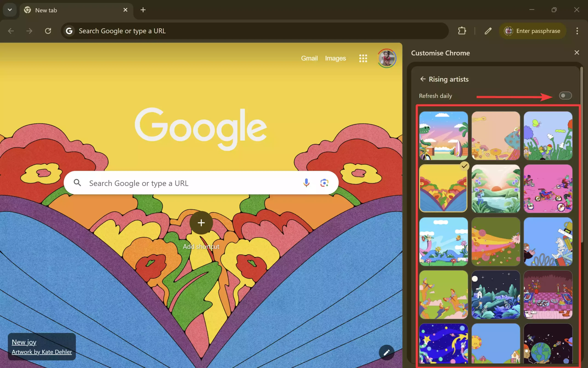The height and width of the screenshot is (368, 588).
Task: Click the Add shortcut plus icon
Action: pos(201,223)
